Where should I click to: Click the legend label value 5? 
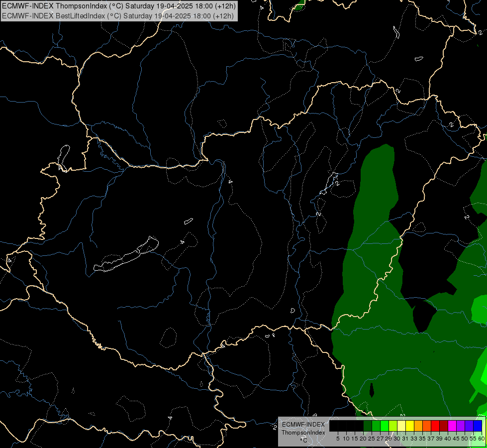(x=338, y=439)
